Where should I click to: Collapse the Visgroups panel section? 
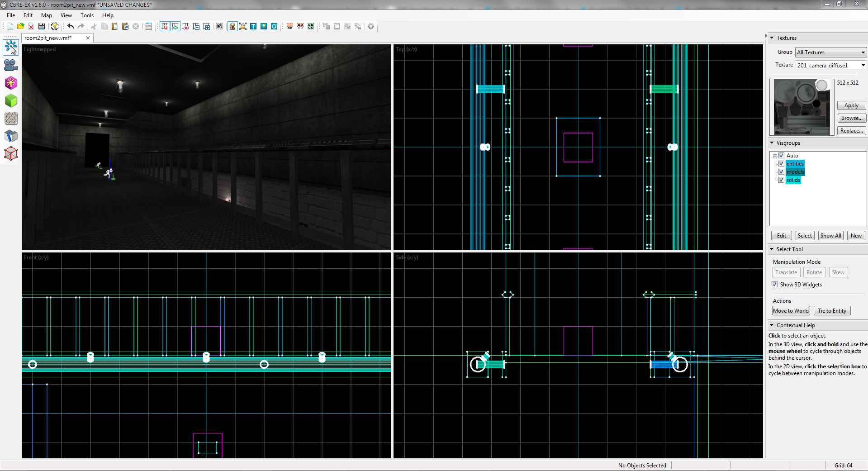[x=772, y=143]
